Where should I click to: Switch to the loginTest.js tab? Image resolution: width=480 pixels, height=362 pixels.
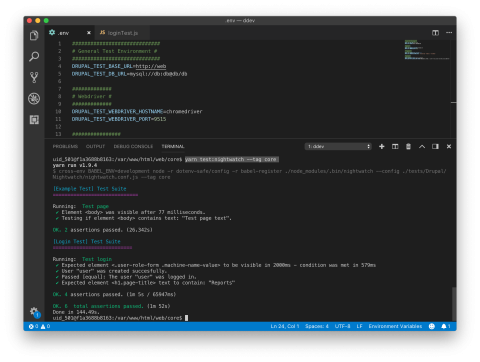[119, 33]
